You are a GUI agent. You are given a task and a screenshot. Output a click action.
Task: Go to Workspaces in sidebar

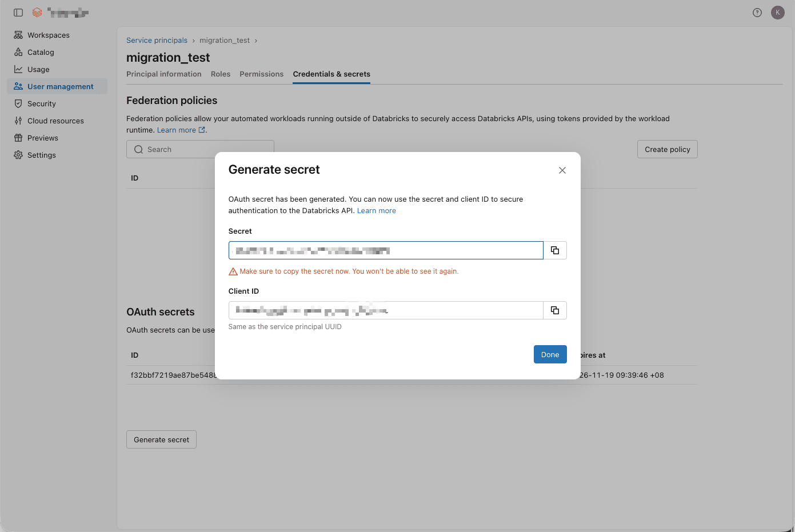[x=57, y=35]
